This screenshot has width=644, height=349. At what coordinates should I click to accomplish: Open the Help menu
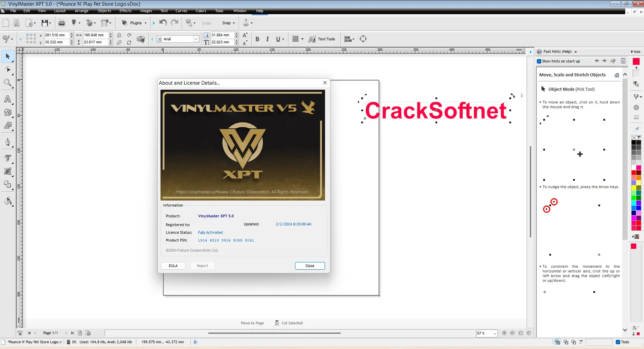(260, 11)
